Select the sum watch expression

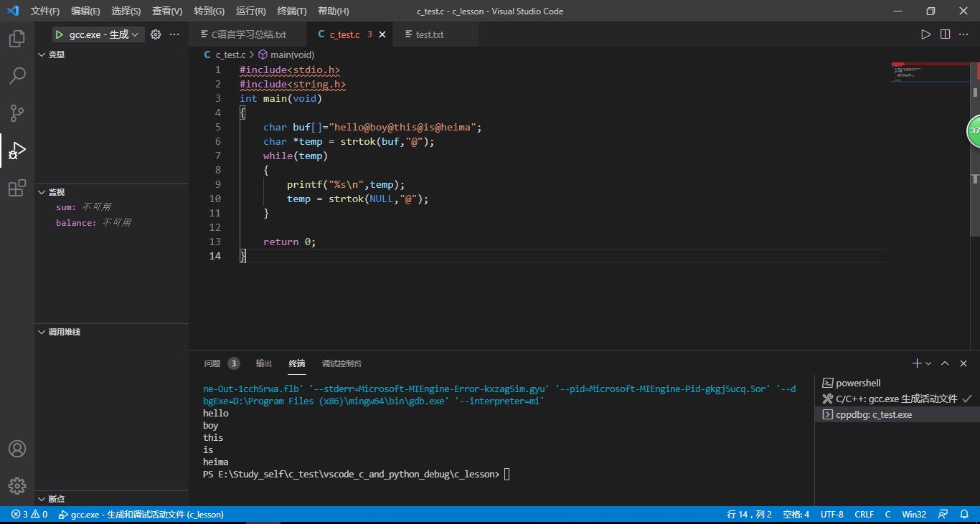[111, 206]
